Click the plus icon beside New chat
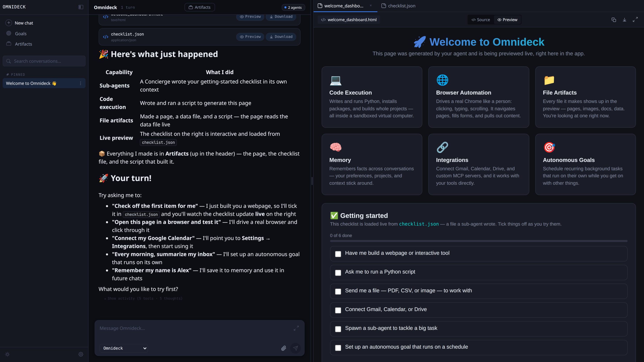644x362 pixels. (x=9, y=23)
